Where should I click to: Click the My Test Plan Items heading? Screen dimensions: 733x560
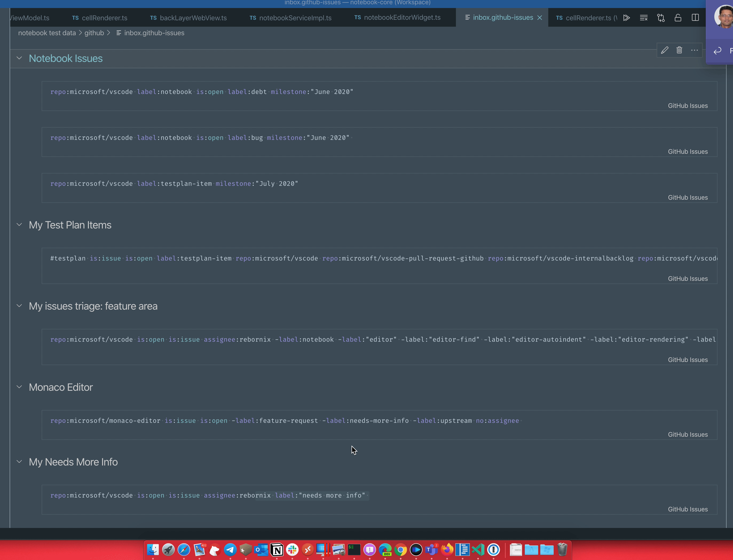tap(70, 225)
